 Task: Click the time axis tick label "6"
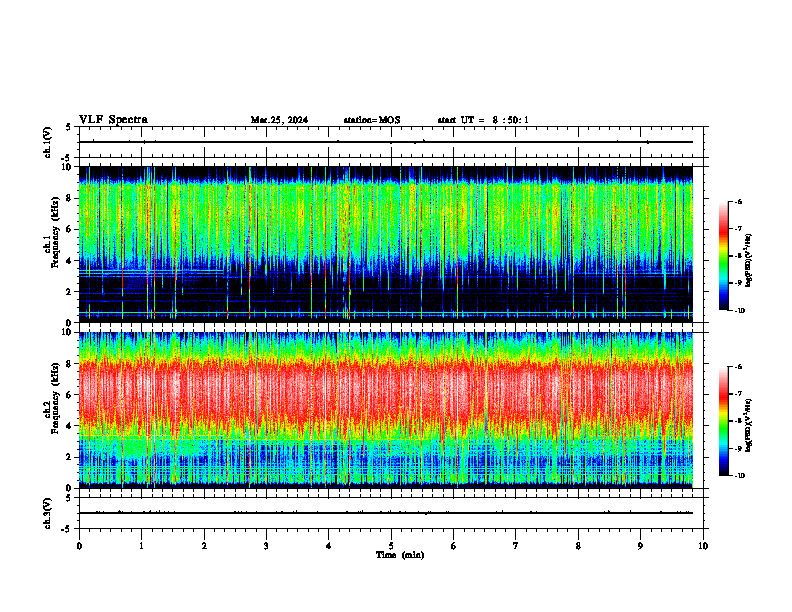pyautogui.click(x=453, y=546)
